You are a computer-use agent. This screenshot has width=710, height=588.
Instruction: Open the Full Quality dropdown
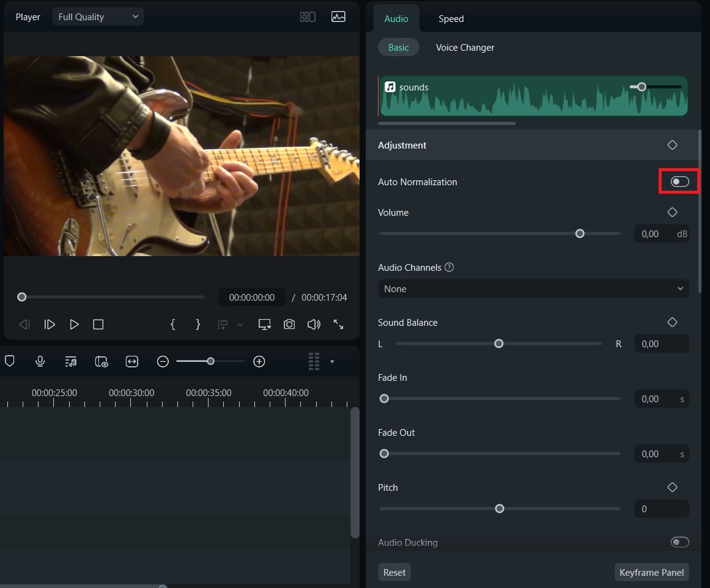(x=98, y=17)
